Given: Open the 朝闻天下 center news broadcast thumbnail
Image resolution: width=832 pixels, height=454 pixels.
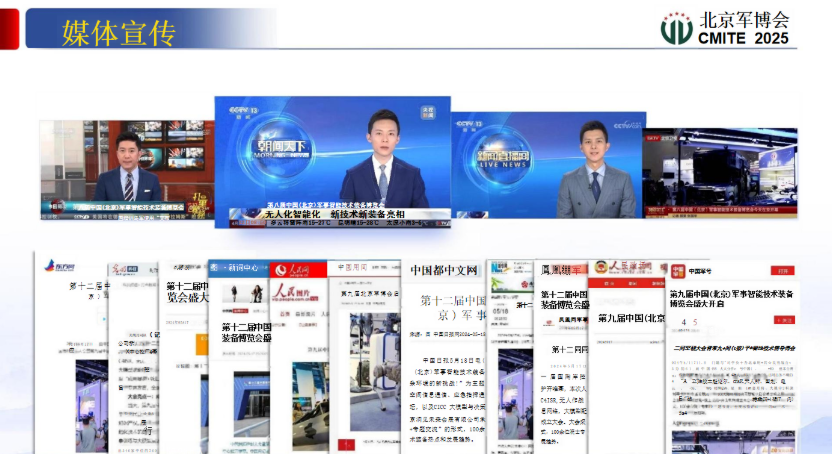Looking at the screenshot, I should point(332,162).
